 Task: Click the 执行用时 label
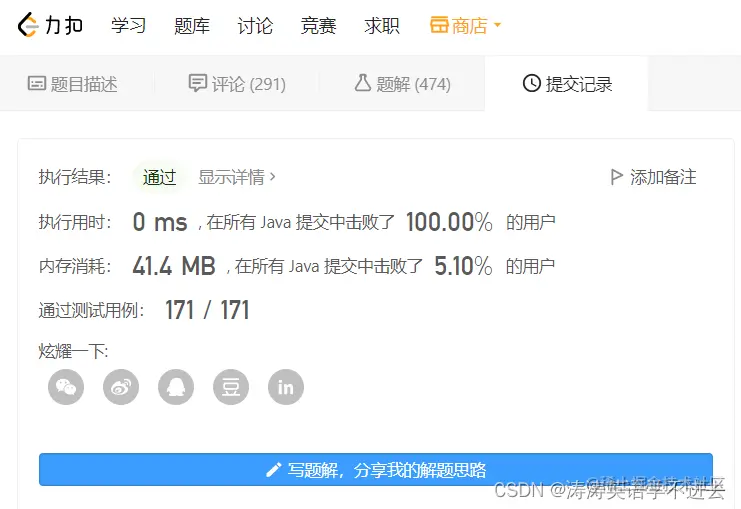tap(75, 222)
